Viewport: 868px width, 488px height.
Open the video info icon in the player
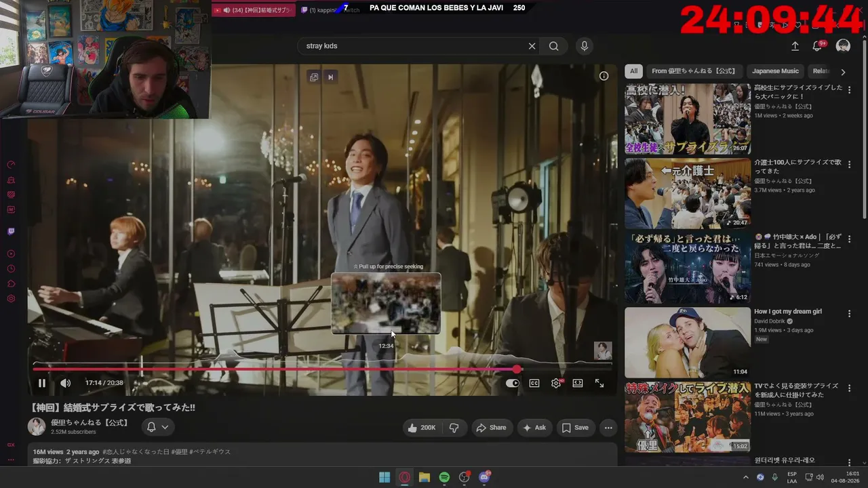click(x=604, y=76)
